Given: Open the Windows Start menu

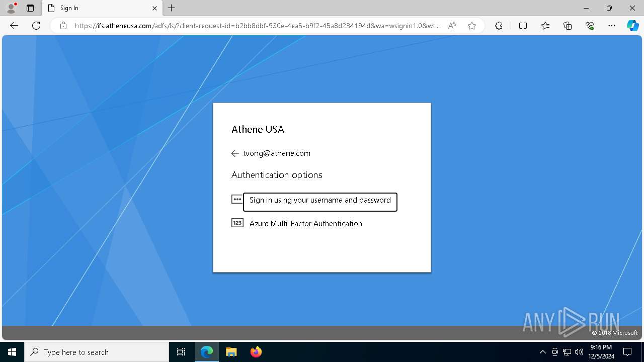Looking at the screenshot, I should click(12, 352).
